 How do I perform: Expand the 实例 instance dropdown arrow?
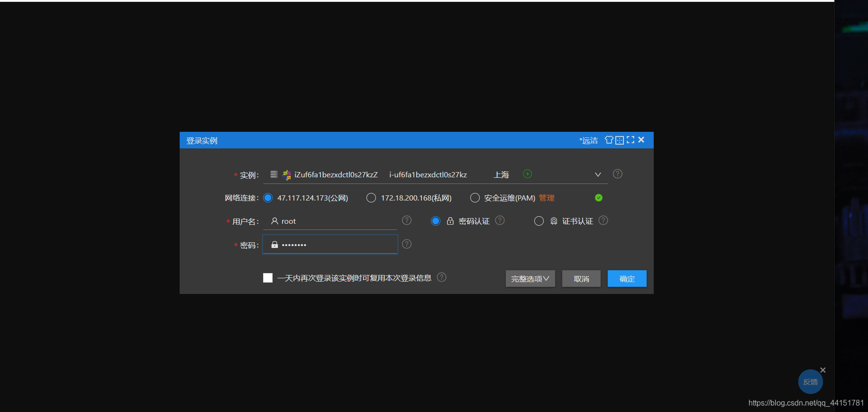[598, 174]
